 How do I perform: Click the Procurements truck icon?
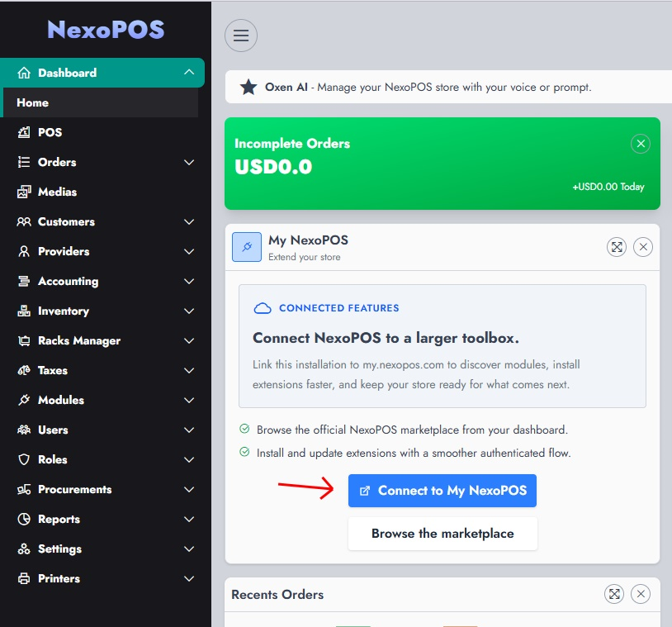click(24, 489)
